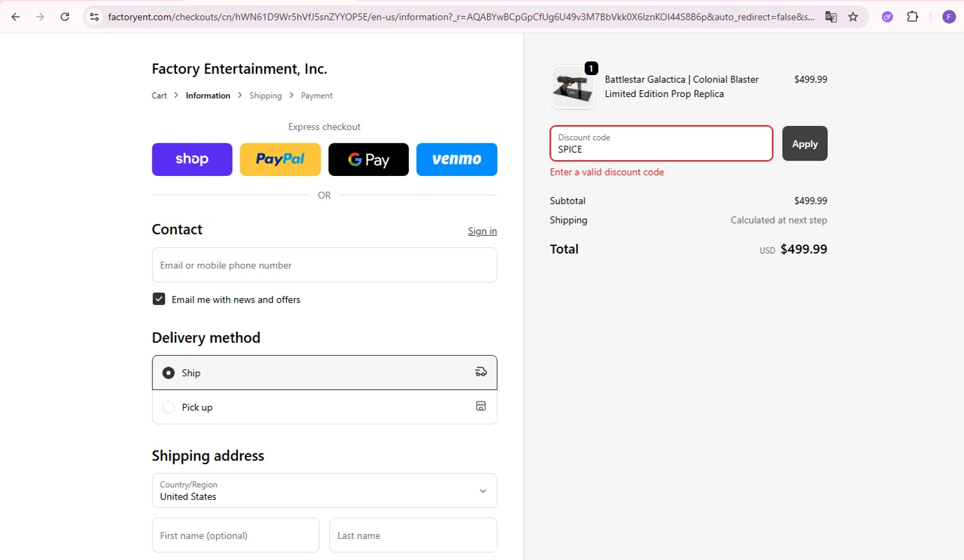Reload the checkout page
Image resolution: width=964 pixels, height=560 pixels.
tap(65, 17)
